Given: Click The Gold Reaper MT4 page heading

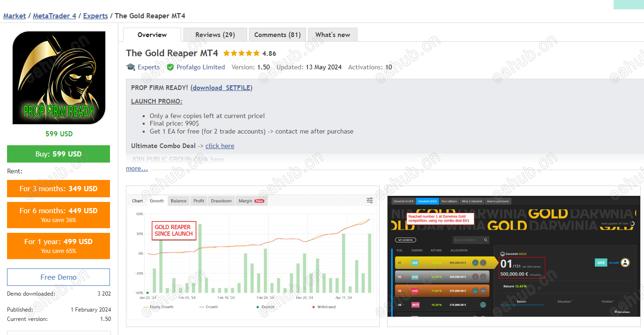Looking at the screenshot, I should click(x=172, y=53).
